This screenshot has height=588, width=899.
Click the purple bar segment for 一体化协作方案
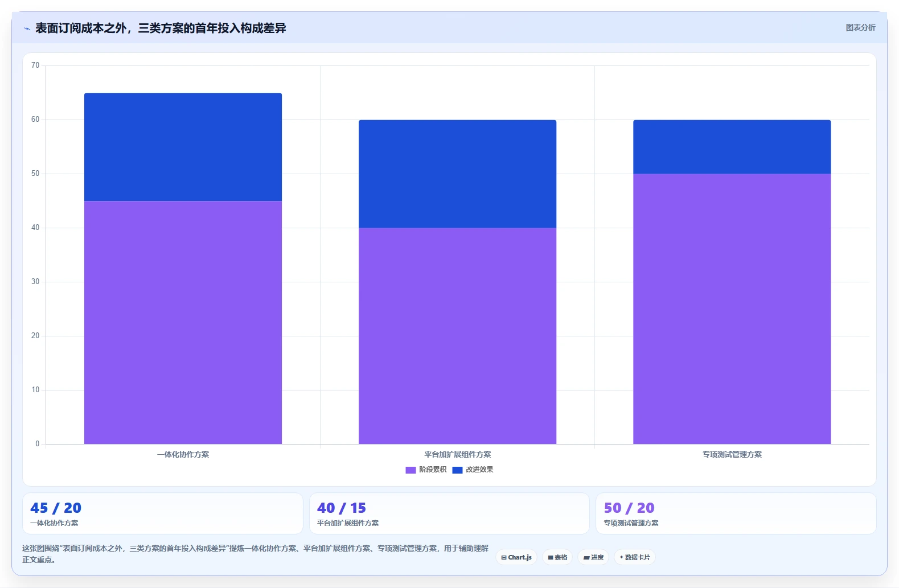click(183, 322)
